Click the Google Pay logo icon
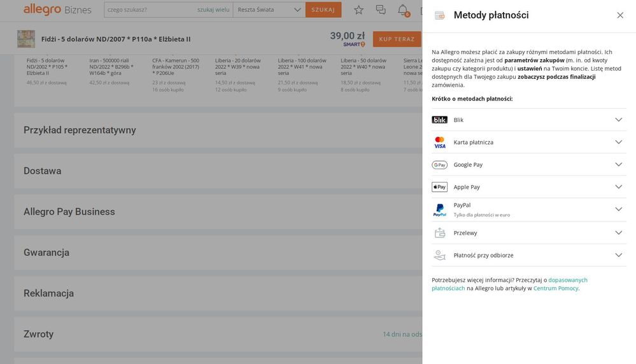636x364 pixels. (439, 165)
